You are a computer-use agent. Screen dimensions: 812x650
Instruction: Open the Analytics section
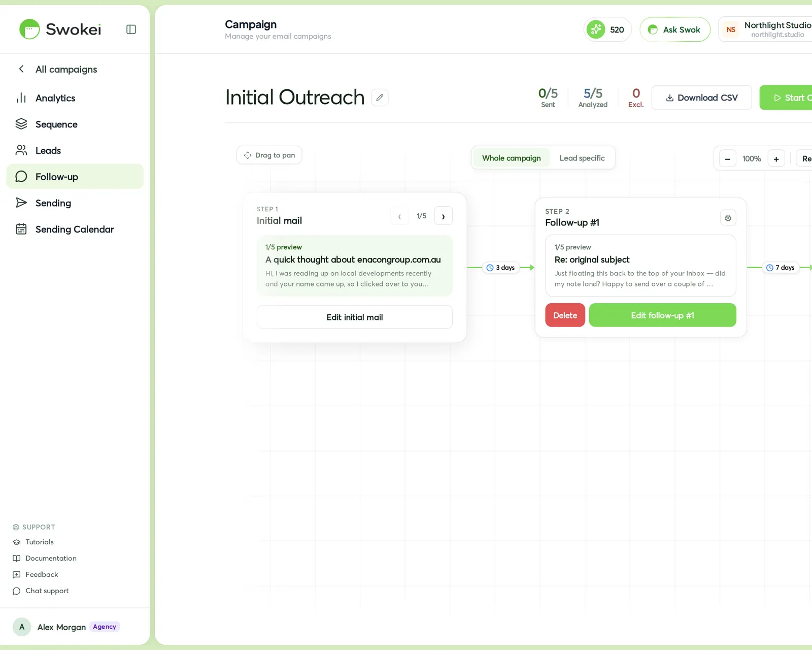75,98
